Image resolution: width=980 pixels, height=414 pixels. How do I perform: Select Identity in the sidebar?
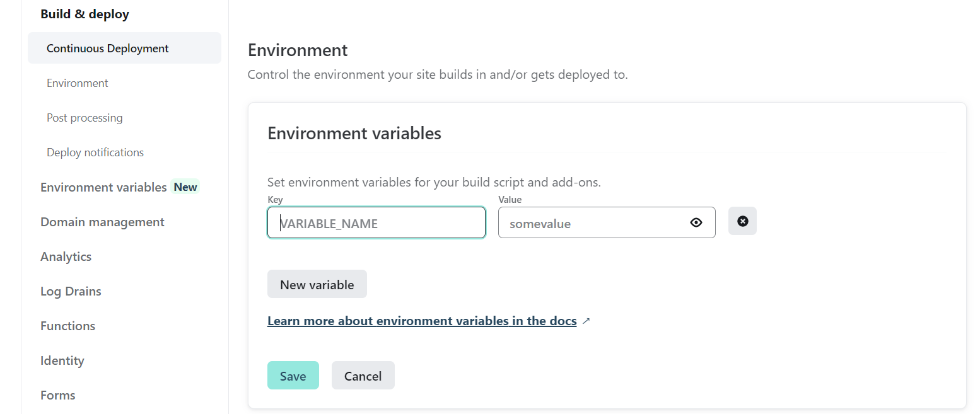point(62,360)
